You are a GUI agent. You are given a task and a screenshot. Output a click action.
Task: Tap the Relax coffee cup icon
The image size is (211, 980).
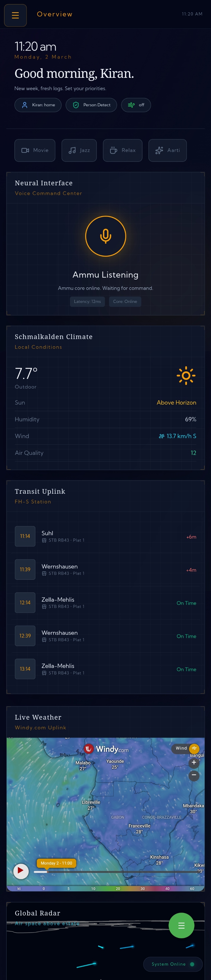(x=113, y=150)
